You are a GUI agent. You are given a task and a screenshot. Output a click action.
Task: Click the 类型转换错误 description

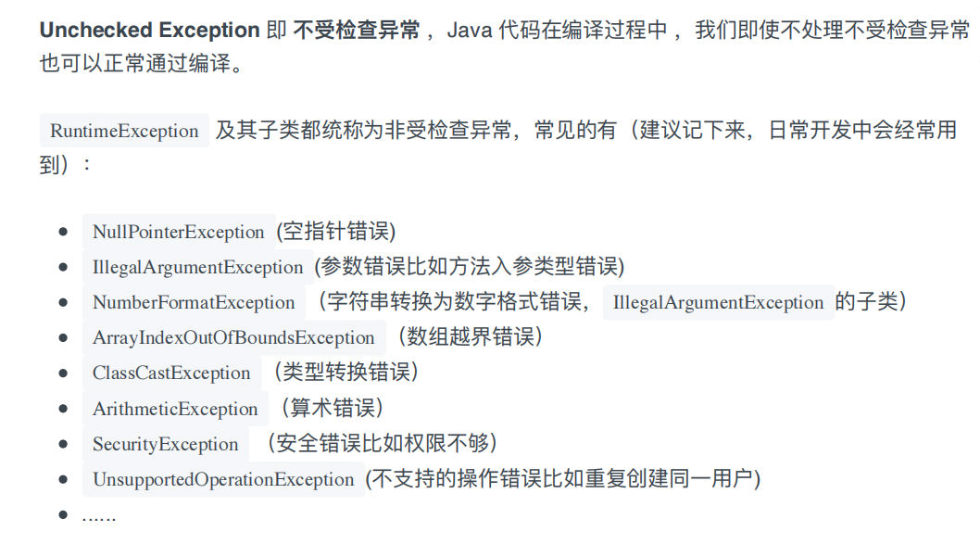point(346,373)
